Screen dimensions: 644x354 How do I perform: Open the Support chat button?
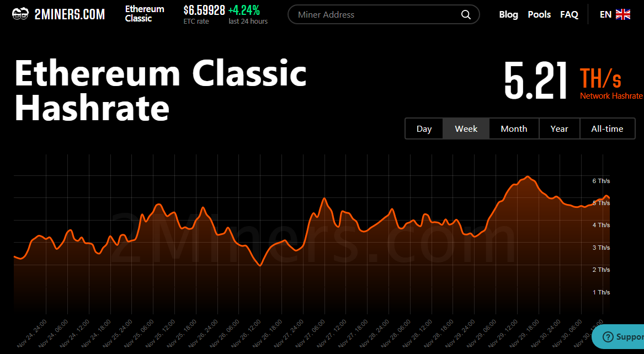[x=618, y=336]
